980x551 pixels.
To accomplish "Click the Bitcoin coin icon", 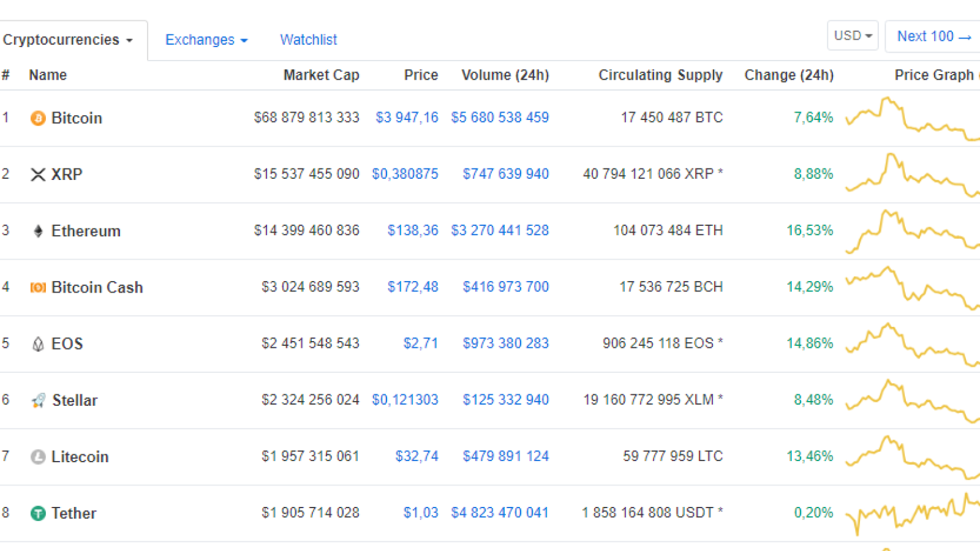I will tap(38, 118).
